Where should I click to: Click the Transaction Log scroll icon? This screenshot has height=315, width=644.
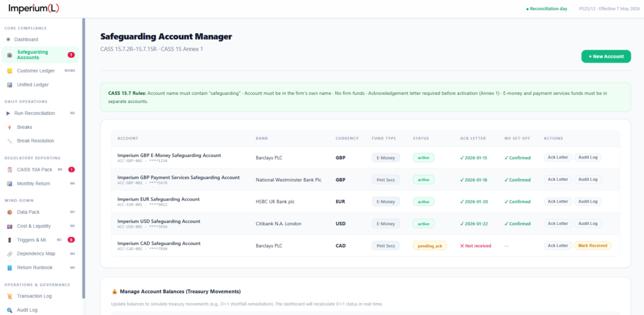coord(9,296)
